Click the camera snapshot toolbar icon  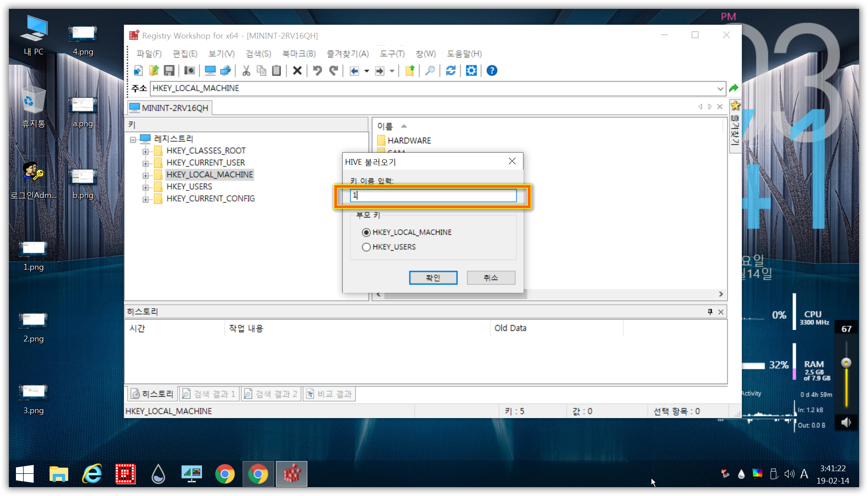click(x=190, y=71)
